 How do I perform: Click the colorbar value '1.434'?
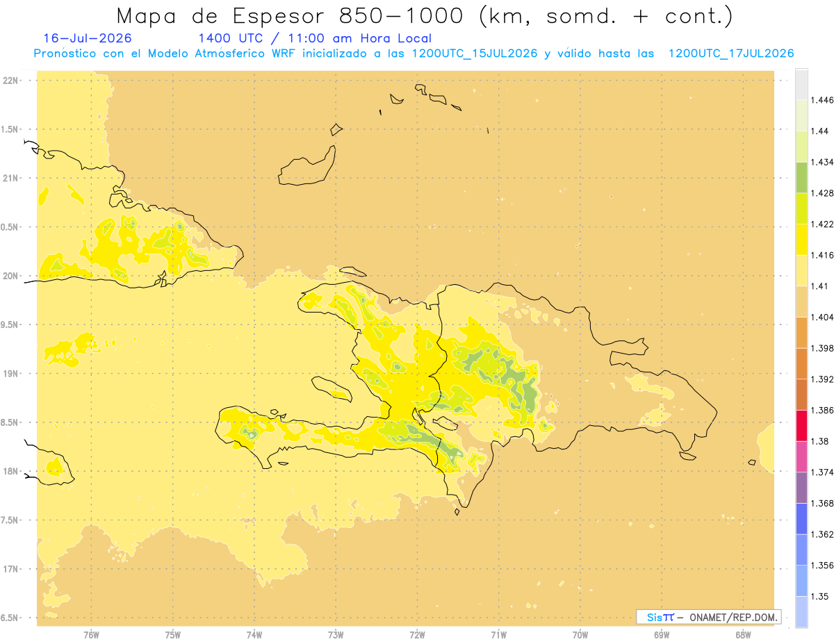pos(822,162)
